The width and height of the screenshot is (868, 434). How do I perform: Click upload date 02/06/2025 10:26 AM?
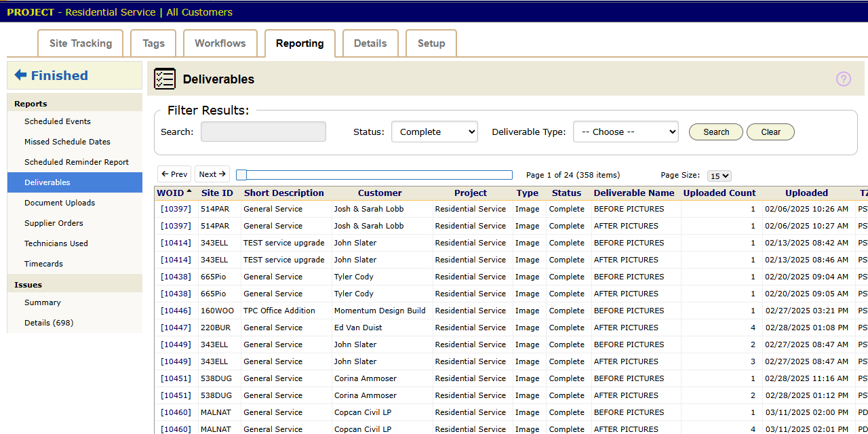(807, 209)
